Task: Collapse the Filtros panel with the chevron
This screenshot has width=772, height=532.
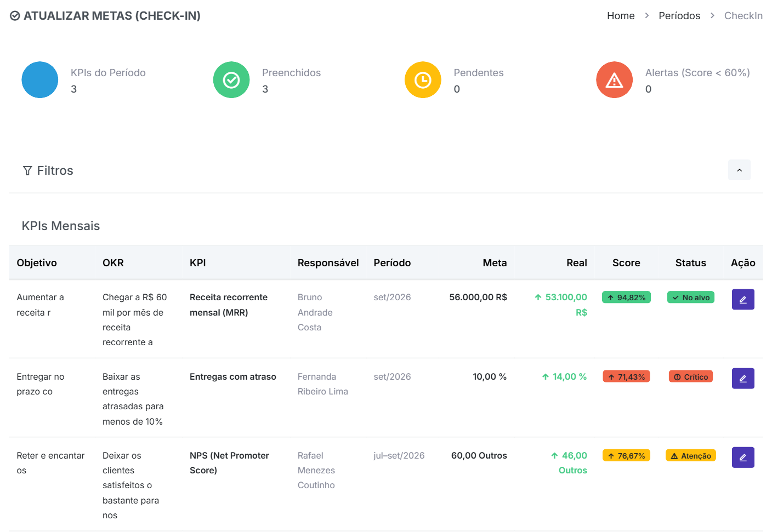Action: [739, 170]
